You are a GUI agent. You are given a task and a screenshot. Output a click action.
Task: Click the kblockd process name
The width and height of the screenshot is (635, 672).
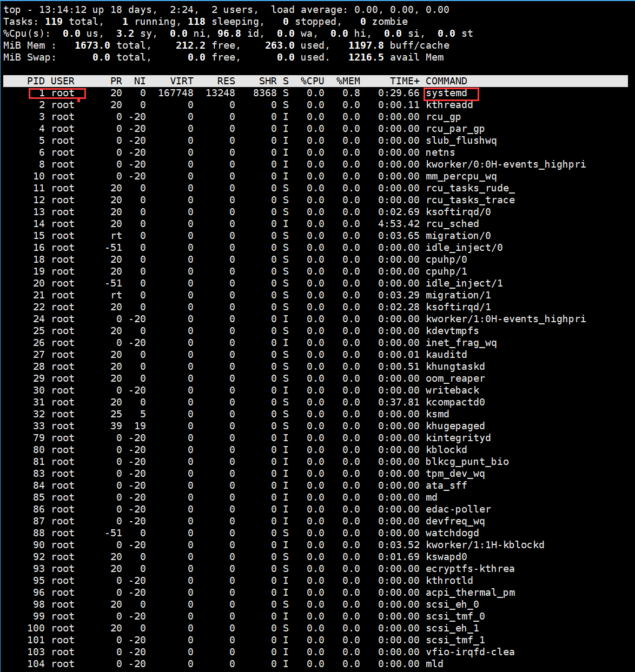click(446, 450)
